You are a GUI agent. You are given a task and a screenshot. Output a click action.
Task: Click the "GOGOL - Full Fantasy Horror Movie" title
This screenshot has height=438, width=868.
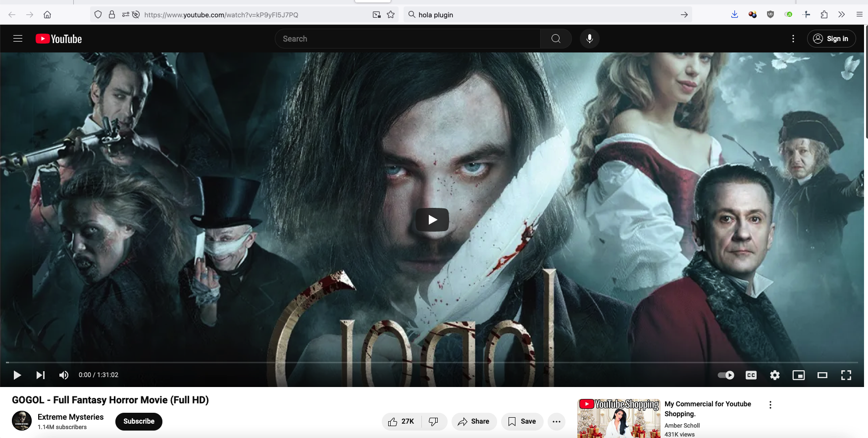point(110,400)
